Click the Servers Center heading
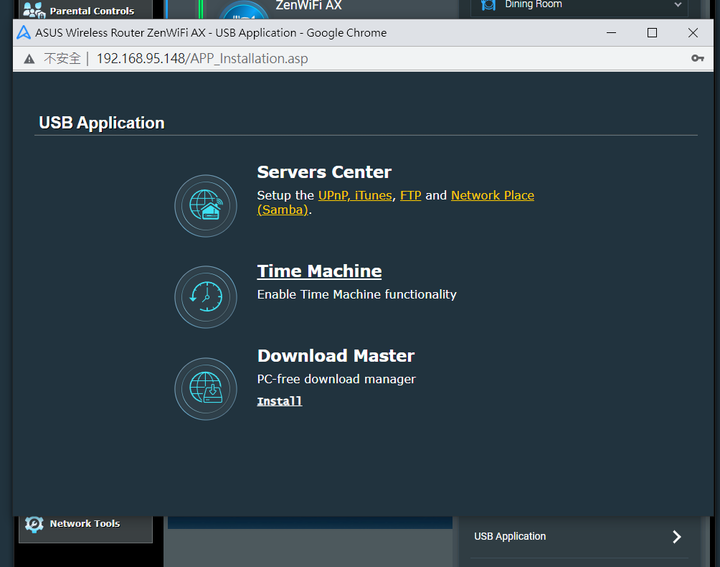Screen dimensions: 720x567 click(324, 172)
